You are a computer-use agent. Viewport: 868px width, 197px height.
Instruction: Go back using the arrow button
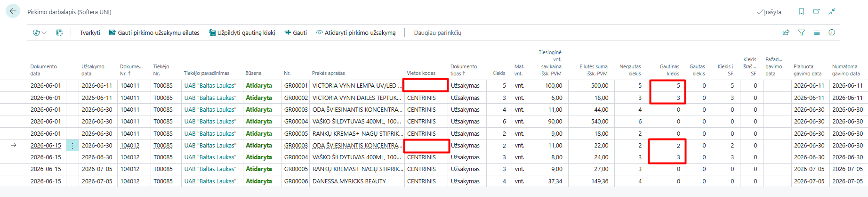13,11
